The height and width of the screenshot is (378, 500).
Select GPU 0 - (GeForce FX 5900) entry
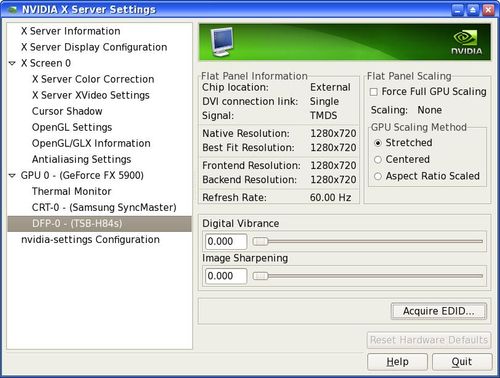click(82, 175)
